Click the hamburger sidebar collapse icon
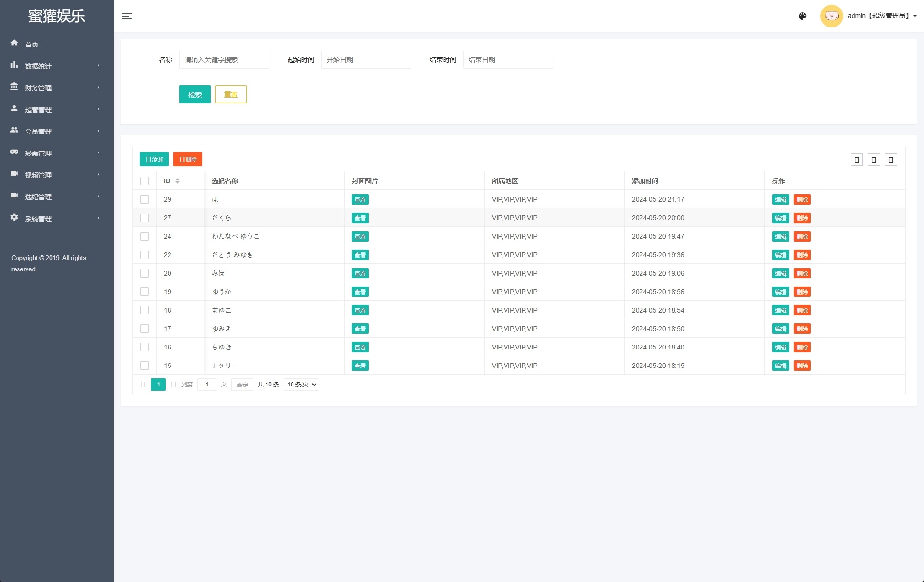This screenshot has height=582, width=924. (x=126, y=16)
